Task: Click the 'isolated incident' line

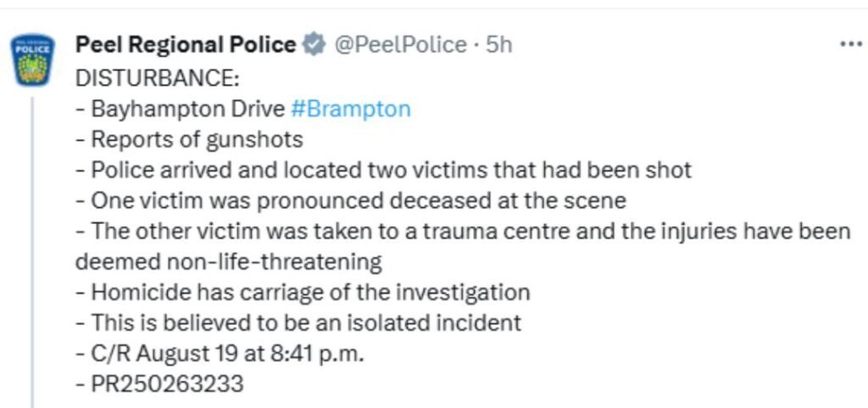Action: [x=298, y=322]
